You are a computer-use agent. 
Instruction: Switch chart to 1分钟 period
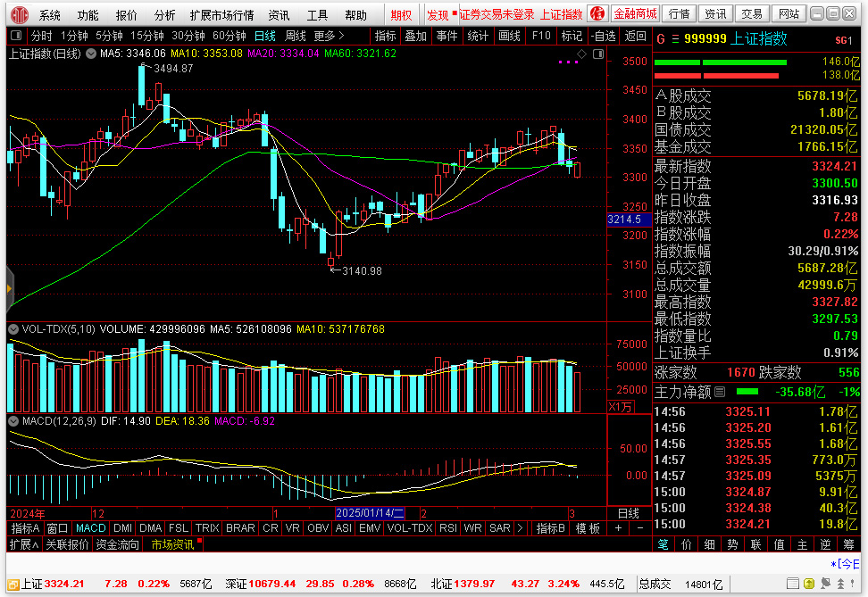point(74,36)
